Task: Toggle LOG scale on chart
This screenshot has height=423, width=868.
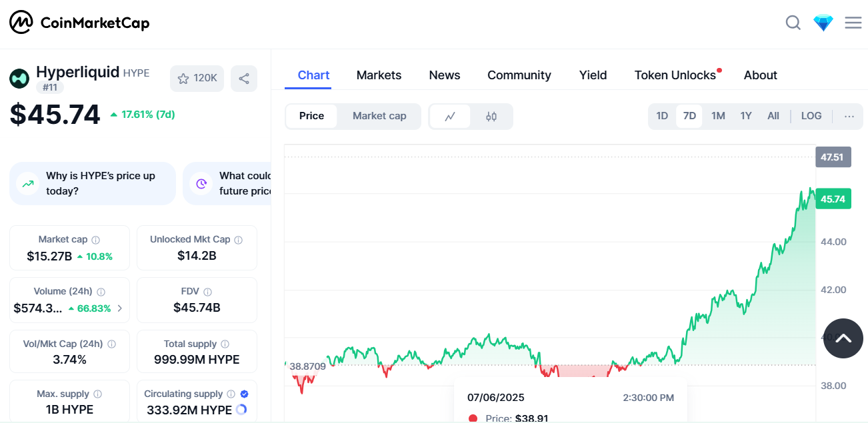Action: (811, 116)
